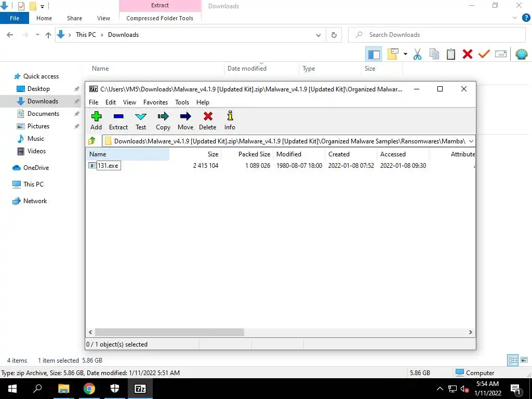Viewport: 532px width, 399px height.
Task: Click the Copy pages icon in Explorer toolbar
Action: tap(434, 54)
